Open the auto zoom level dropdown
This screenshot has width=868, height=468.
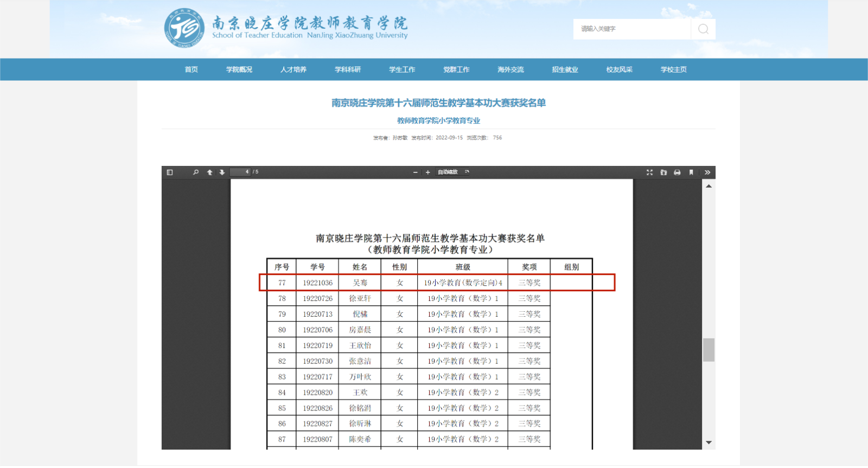[x=453, y=172]
